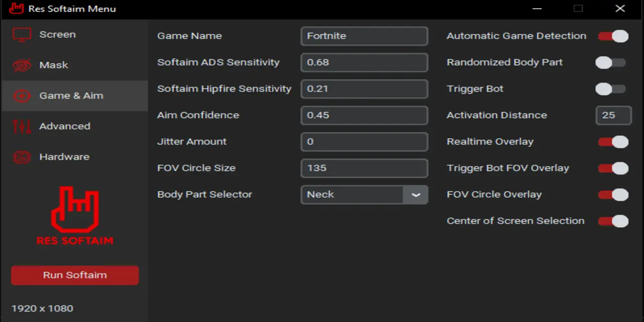The width and height of the screenshot is (644, 322).
Task: Disable the Realtime Overlay
Action: (x=613, y=142)
